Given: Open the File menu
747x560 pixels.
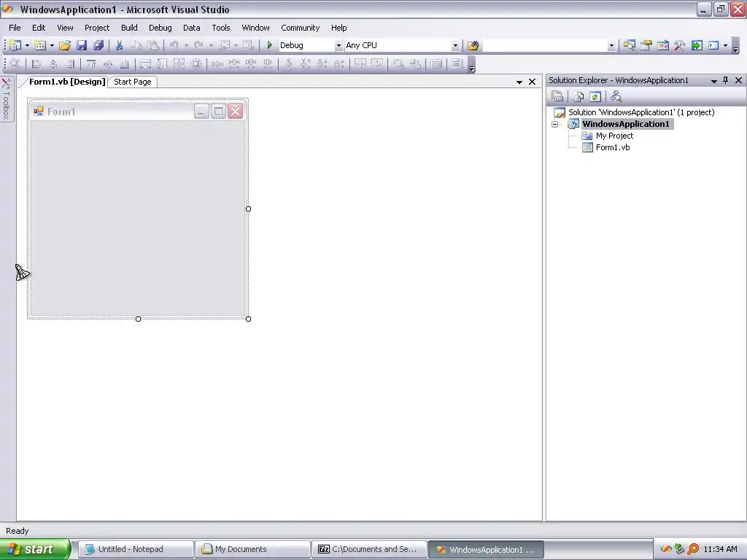Looking at the screenshot, I should point(15,28).
